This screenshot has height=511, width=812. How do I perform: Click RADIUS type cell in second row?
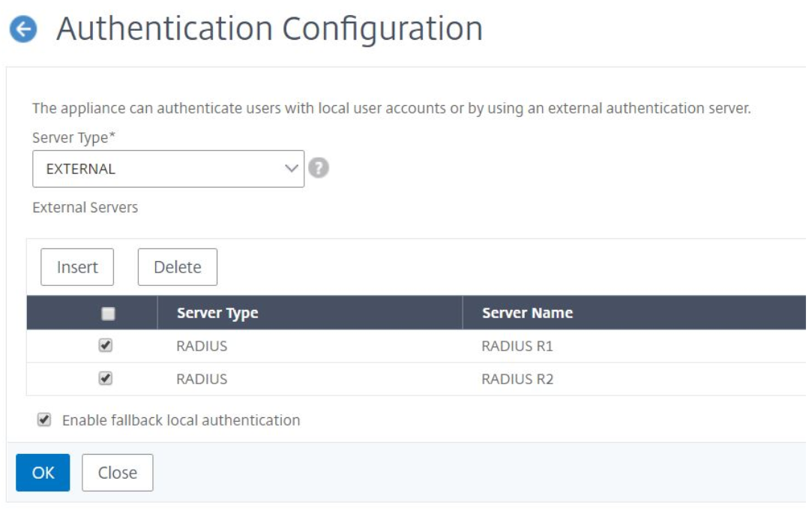(202, 380)
